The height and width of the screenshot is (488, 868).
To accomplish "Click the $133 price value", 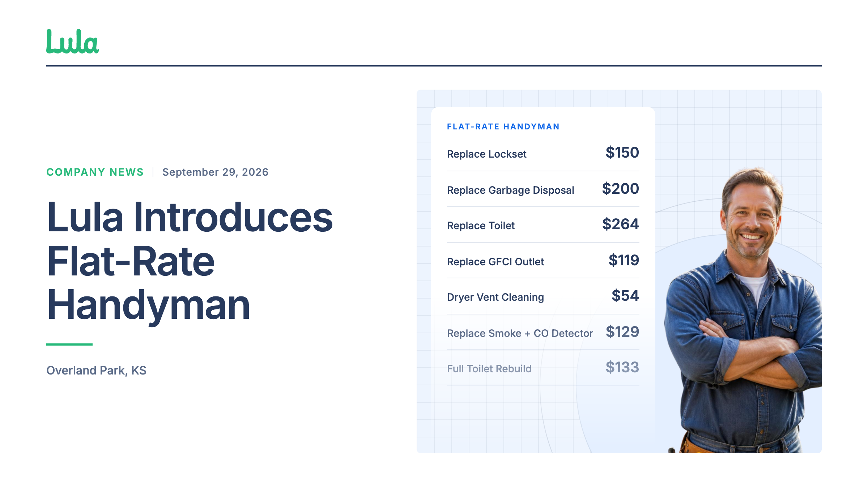I will 622,367.
